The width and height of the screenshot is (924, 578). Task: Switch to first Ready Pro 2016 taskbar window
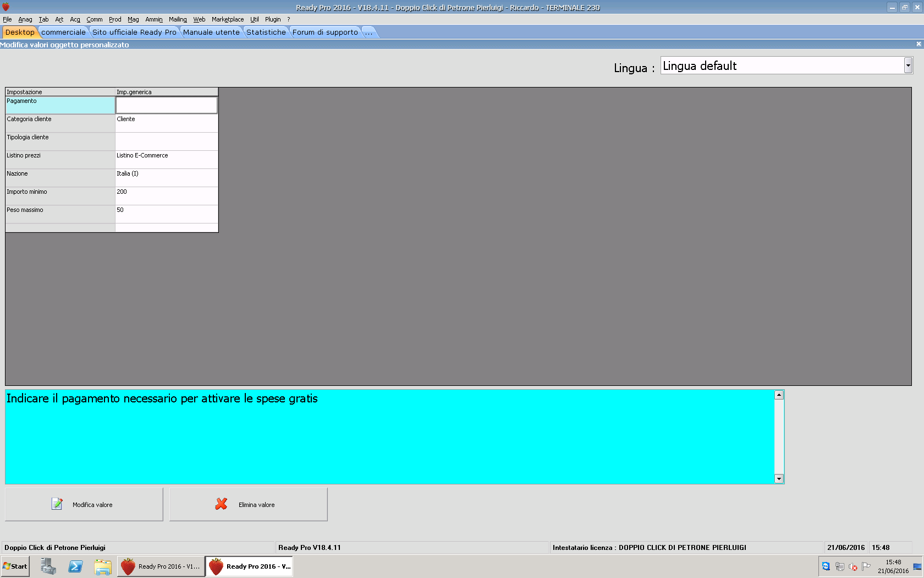coord(161,566)
